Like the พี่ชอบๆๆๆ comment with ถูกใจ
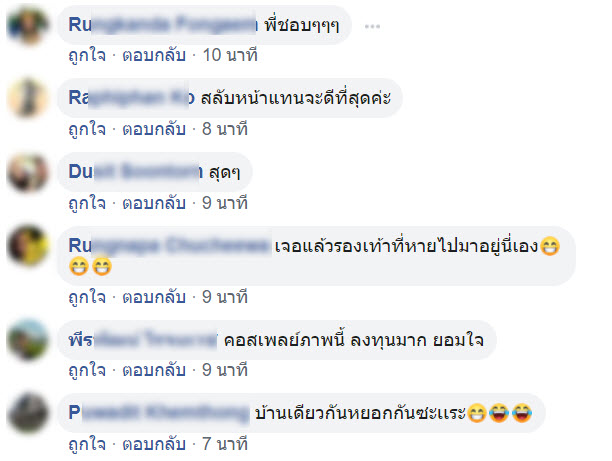This screenshot has width=612, height=461. (87, 55)
